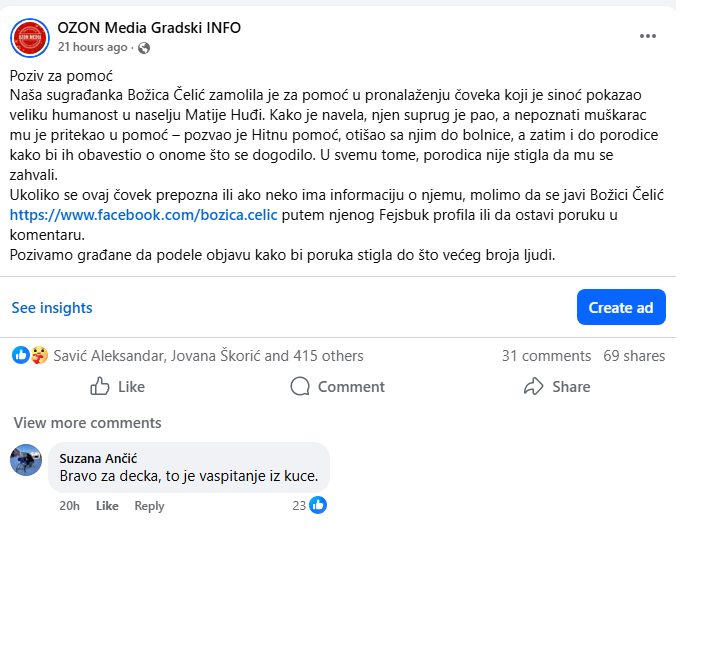Click the care reaction emoji icon
This screenshot has height=648, width=707.
39,355
